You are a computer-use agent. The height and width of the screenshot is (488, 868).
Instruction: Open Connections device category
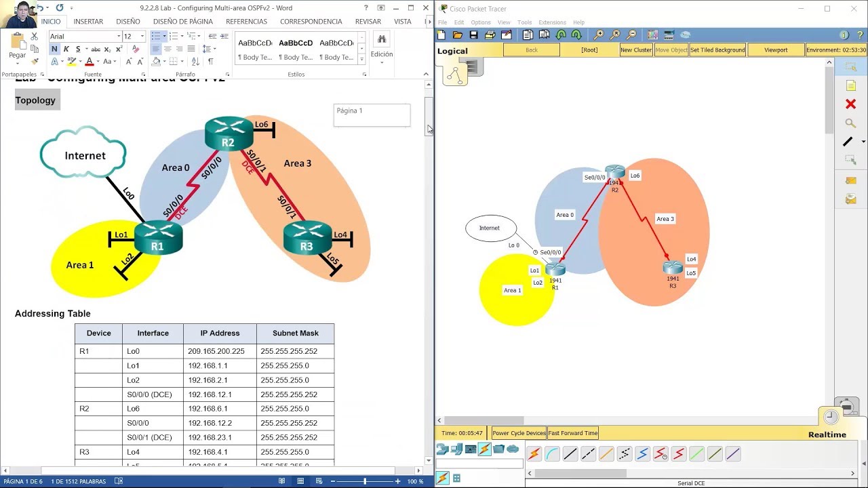coord(484,449)
